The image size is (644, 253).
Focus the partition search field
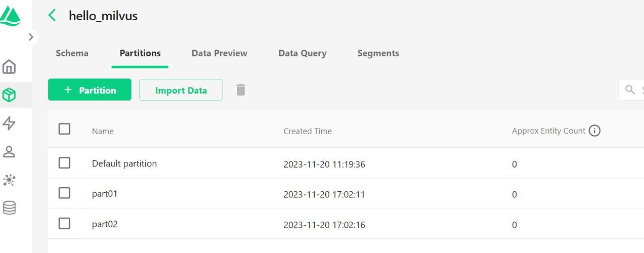(635, 90)
